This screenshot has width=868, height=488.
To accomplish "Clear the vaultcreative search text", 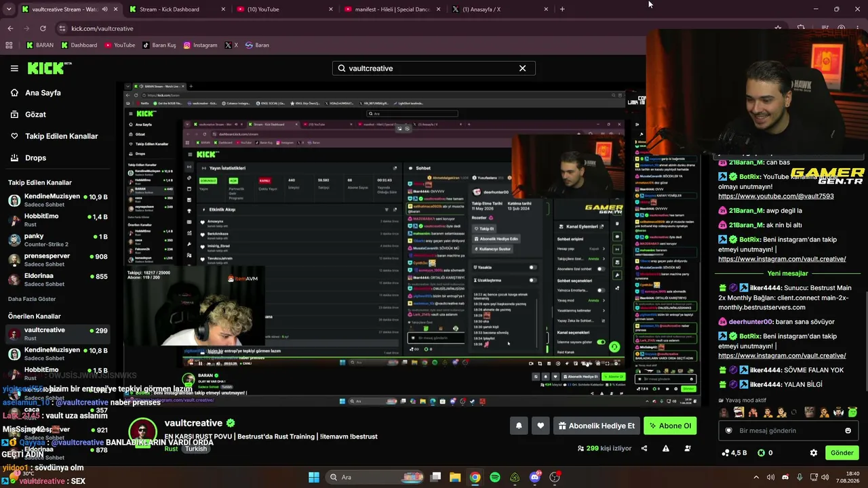I will tap(522, 68).
